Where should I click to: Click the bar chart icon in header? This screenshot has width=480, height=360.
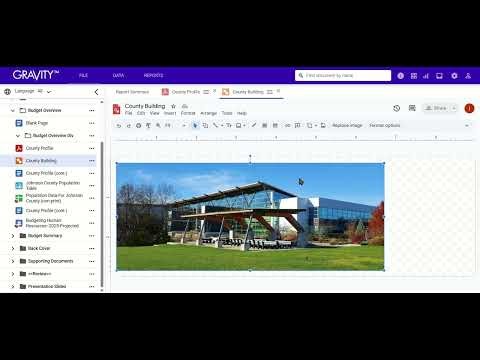(x=426, y=76)
